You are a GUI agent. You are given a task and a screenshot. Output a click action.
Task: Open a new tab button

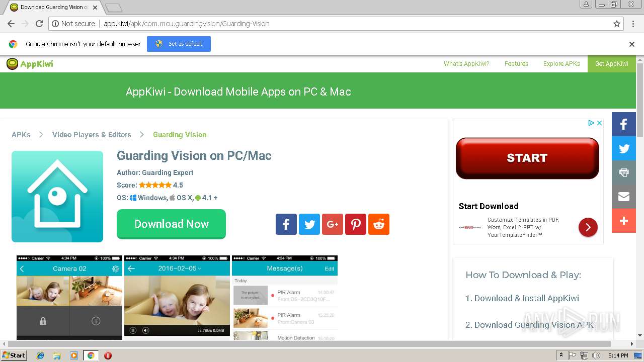114,8
